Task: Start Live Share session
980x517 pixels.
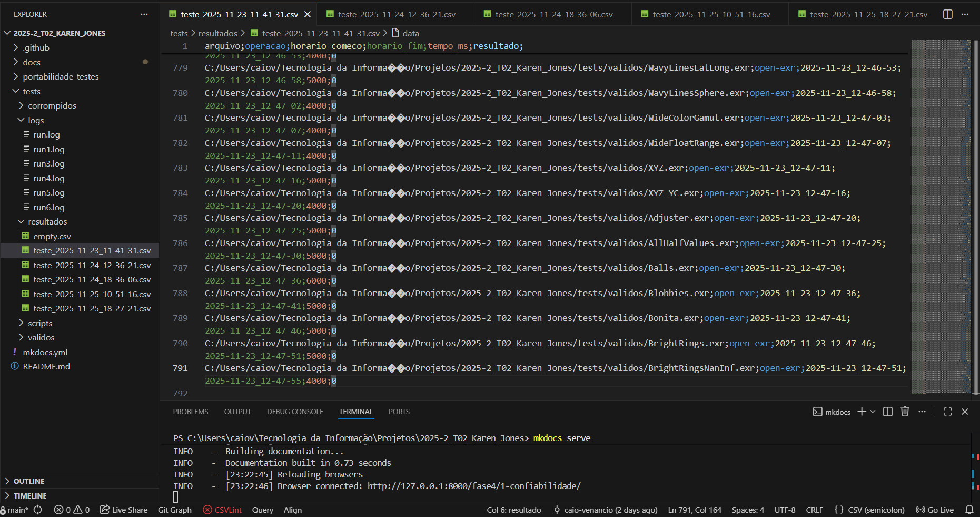Action: coord(124,510)
